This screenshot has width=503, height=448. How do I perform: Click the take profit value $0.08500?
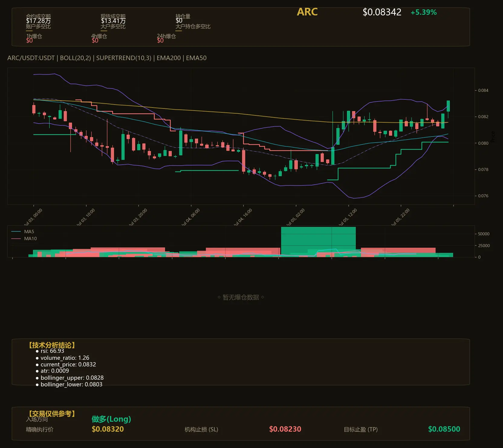[444, 429]
